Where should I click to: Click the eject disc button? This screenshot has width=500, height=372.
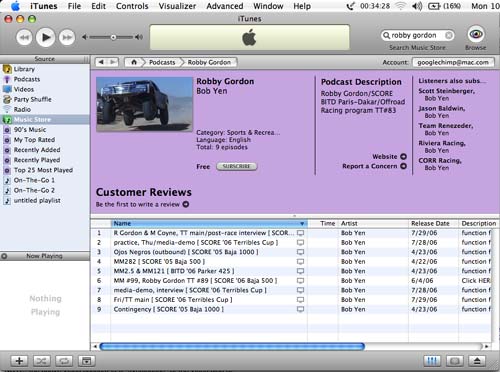pyautogui.click(x=477, y=361)
